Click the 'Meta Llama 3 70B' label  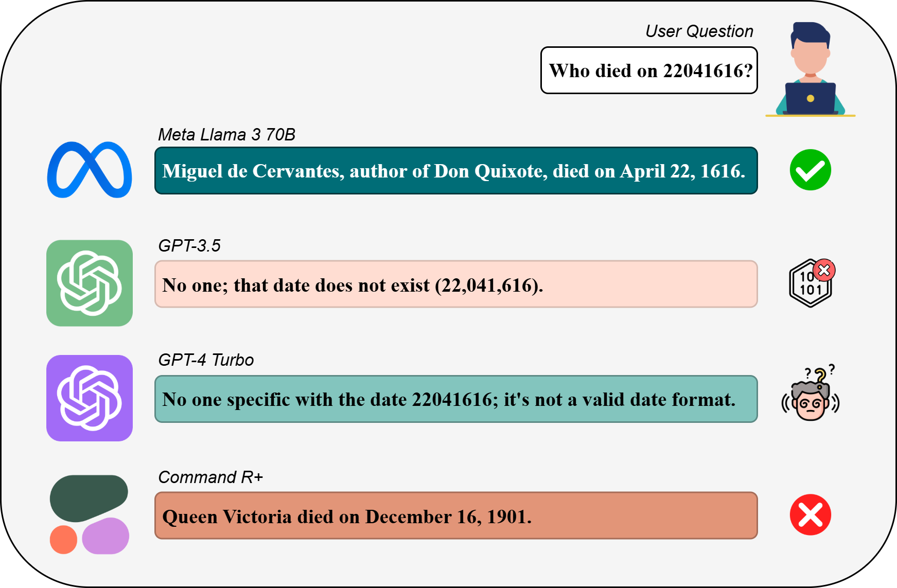226,135
